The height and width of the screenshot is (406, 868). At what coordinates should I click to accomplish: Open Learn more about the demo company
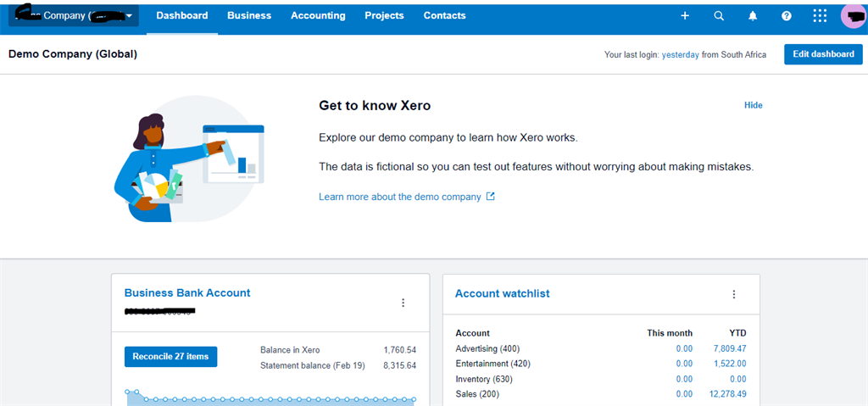pos(400,197)
